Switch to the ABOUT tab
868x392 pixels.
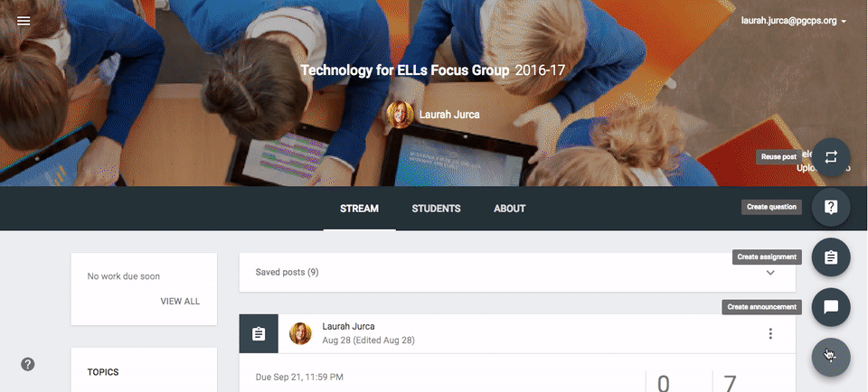click(x=509, y=209)
